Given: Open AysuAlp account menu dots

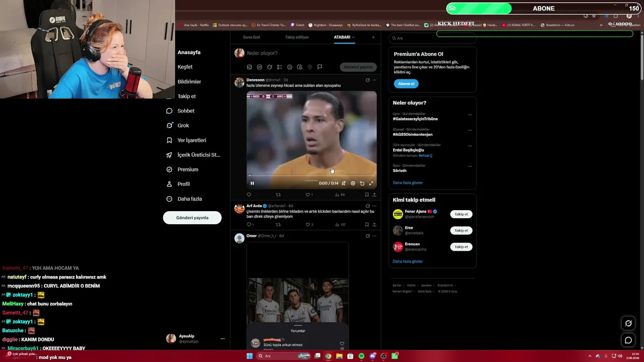Looking at the screenshot, I should (x=222, y=339).
